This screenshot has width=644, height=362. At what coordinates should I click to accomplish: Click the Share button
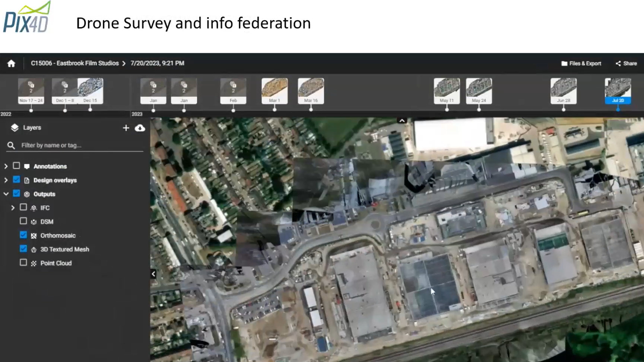[x=626, y=64]
